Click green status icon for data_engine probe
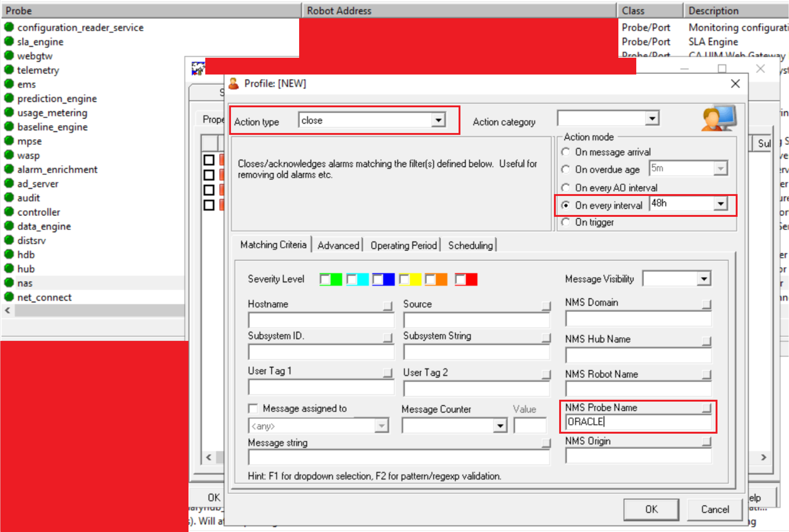Viewport: 789px width, 532px height. coord(9,226)
